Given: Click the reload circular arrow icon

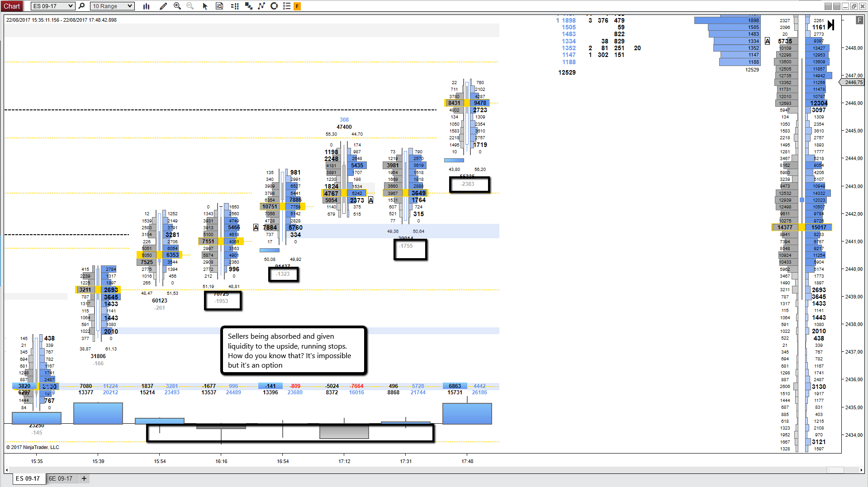Looking at the screenshot, I should (274, 6).
